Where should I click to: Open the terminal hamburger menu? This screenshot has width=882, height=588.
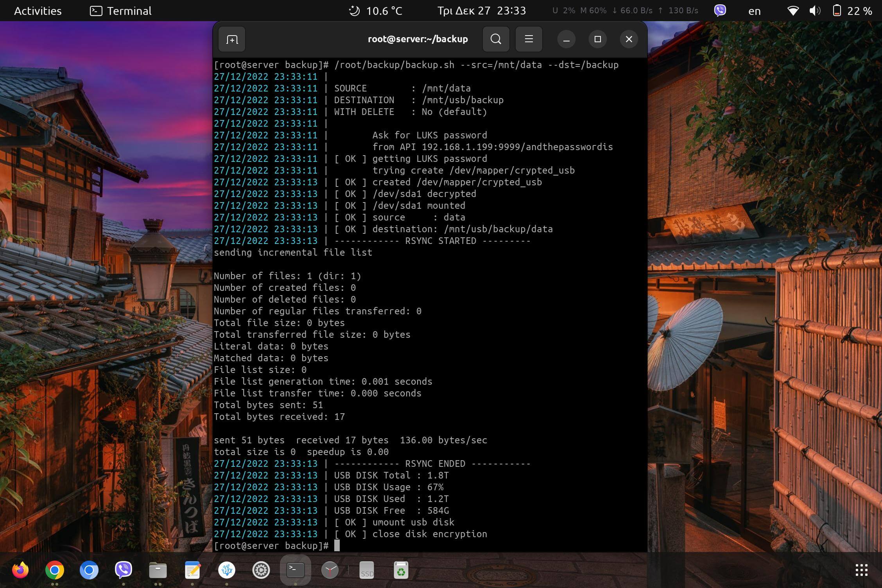coord(529,39)
